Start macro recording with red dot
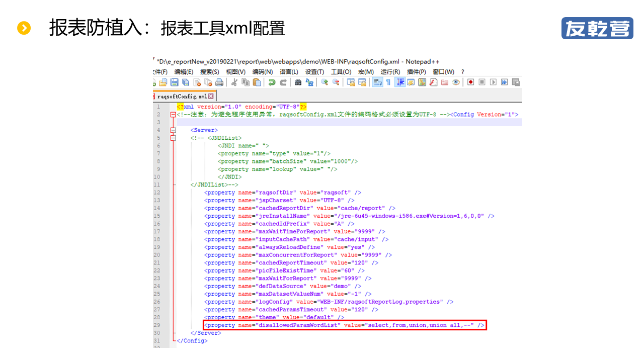Screen dimensions: 644x362 click(471, 82)
